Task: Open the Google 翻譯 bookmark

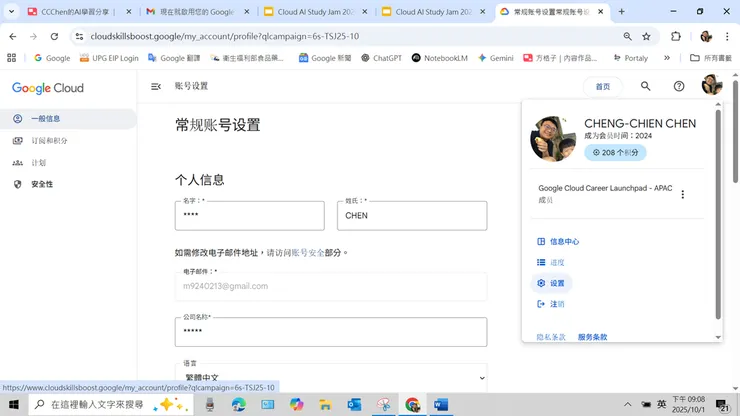Action: click(174, 58)
